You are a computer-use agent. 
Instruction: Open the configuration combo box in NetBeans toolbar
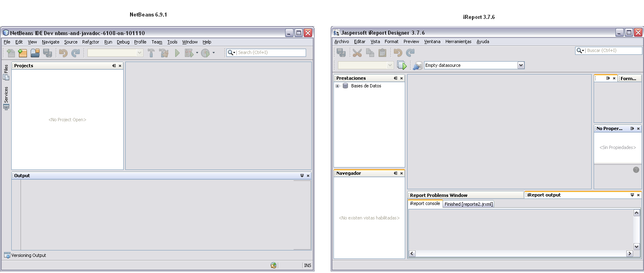pos(115,53)
